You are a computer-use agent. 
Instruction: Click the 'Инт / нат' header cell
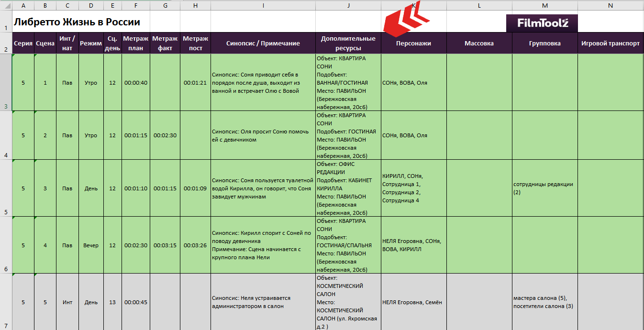tap(67, 43)
